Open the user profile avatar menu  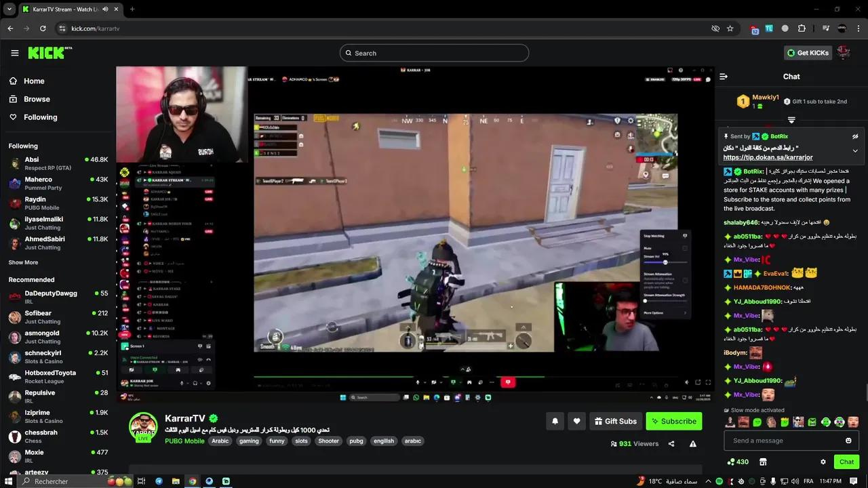point(844,53)
